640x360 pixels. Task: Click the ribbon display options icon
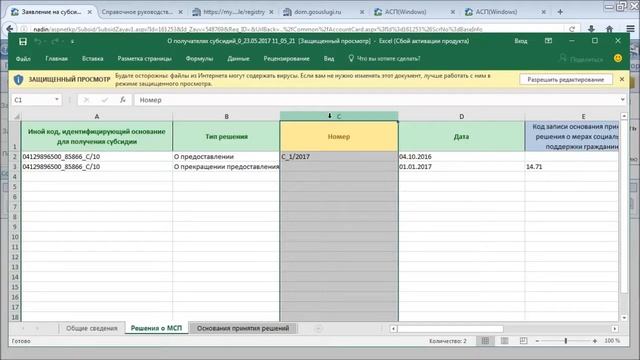(x=548, y=41)
